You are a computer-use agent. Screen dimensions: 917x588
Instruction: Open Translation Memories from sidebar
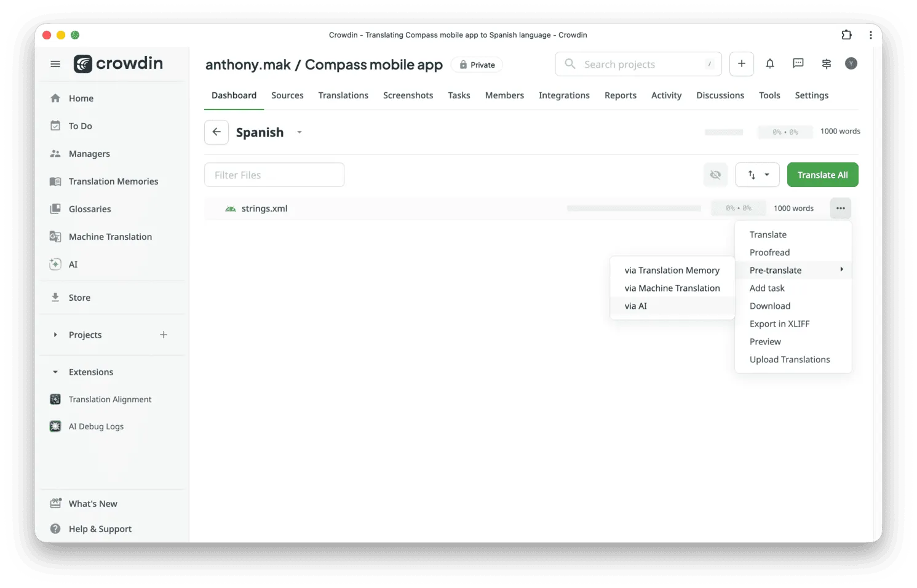tap(113, 181)
